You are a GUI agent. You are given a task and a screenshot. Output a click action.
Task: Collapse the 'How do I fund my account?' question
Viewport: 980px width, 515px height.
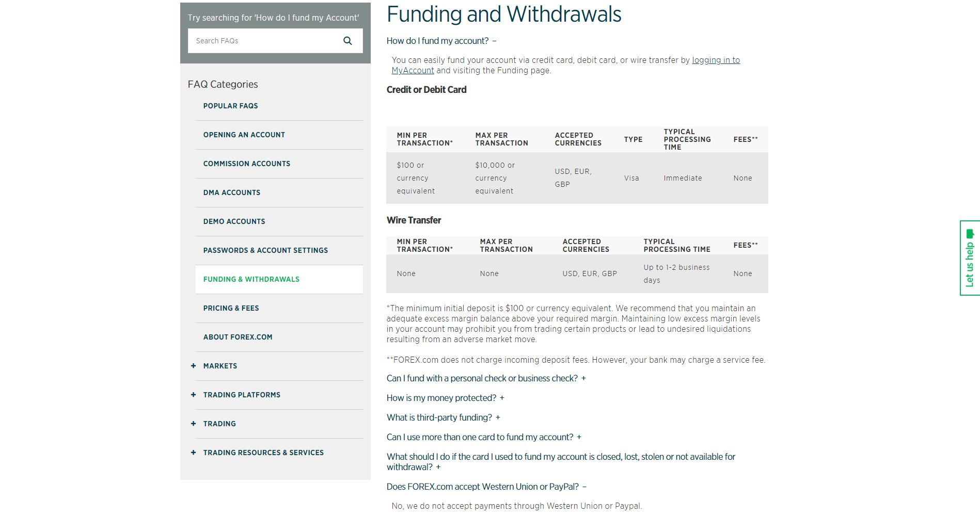[441, 41]
